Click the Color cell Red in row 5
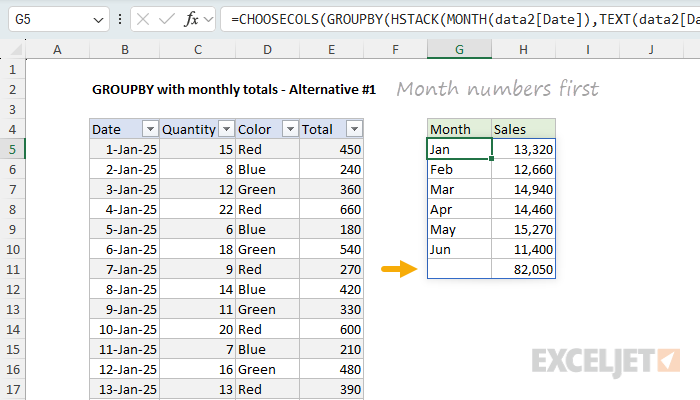This screenshot has height=400, width=700. (x=267, y=149)
